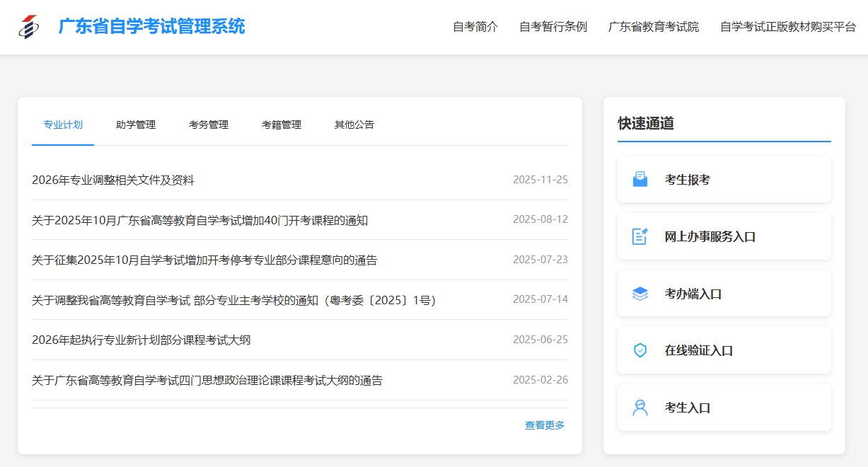Switch to the 其他公告 tab

coord(354,125)
